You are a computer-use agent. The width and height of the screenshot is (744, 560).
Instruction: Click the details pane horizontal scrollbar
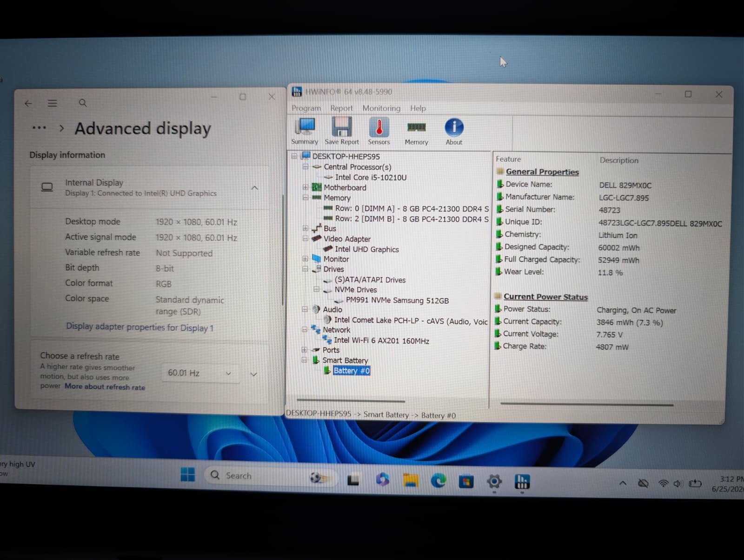click(587, 404)
